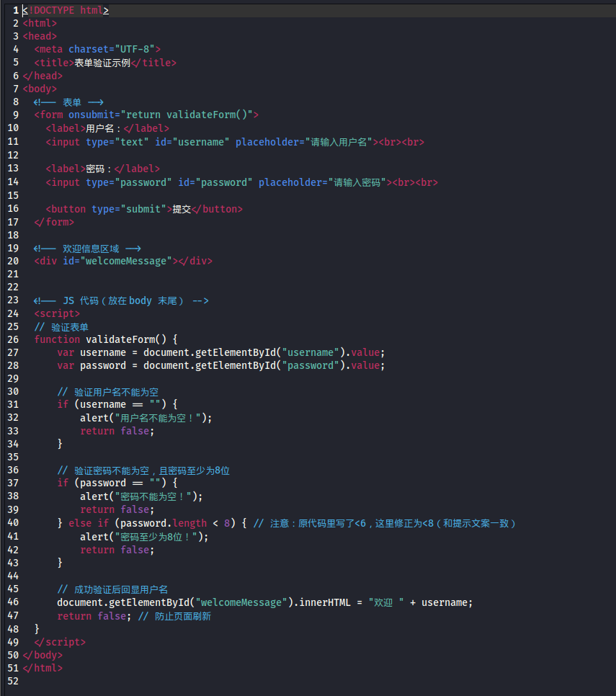Click type="password" attribute on line 14
The height and width of the screenshot is (696, 616).
click(x=129, y=182)
